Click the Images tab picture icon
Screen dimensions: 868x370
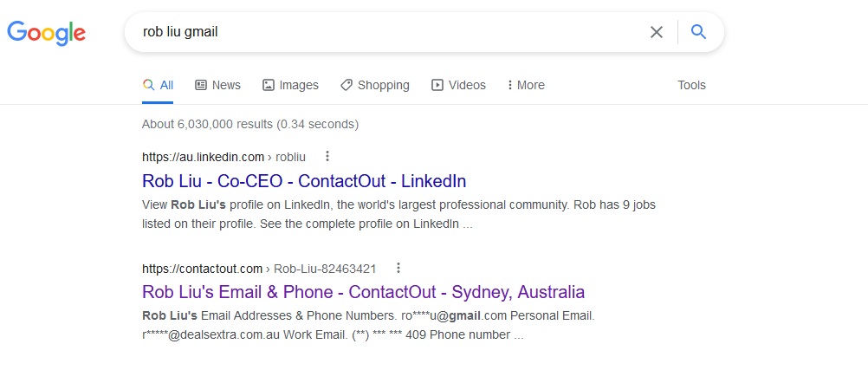(x=269, y=85)
